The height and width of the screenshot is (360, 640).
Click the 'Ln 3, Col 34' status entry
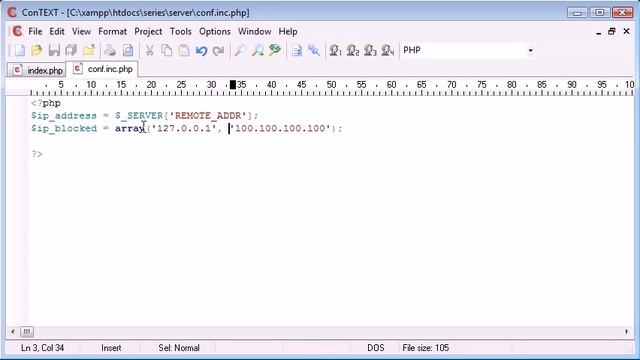[x=42, y=348]
